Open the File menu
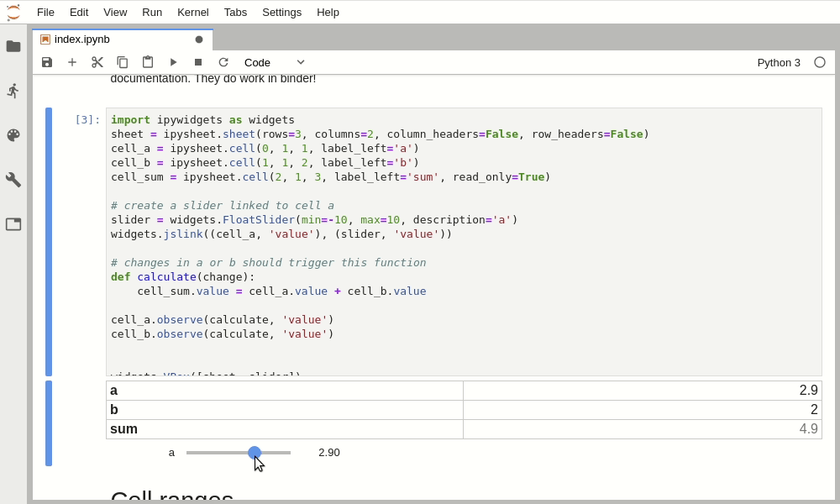This screenshot has height=504, width=840. click(x=45, y=13)
